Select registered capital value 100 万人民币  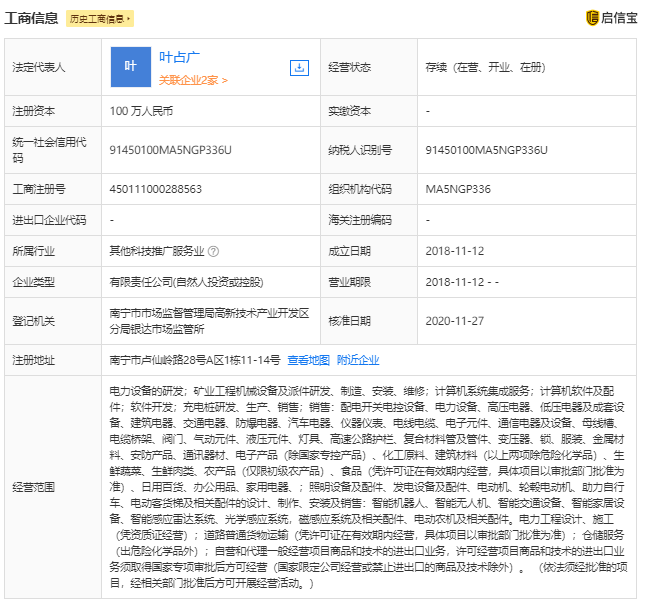pyautogui.click(x=141, y=111)
